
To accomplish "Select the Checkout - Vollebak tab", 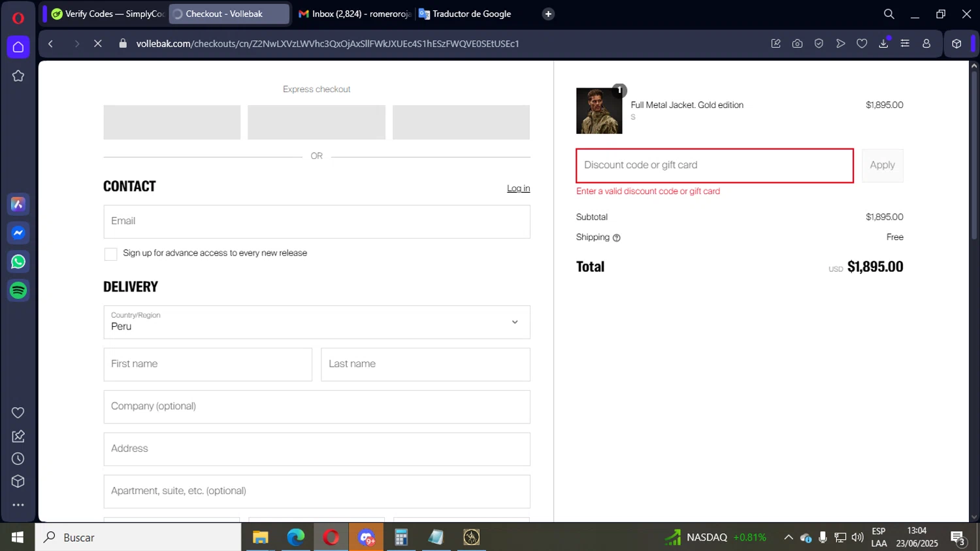I will (229, 14).
